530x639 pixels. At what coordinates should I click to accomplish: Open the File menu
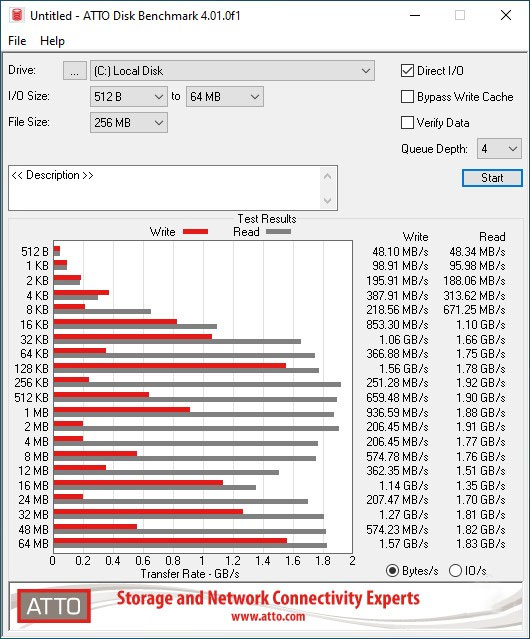[17, 41]
